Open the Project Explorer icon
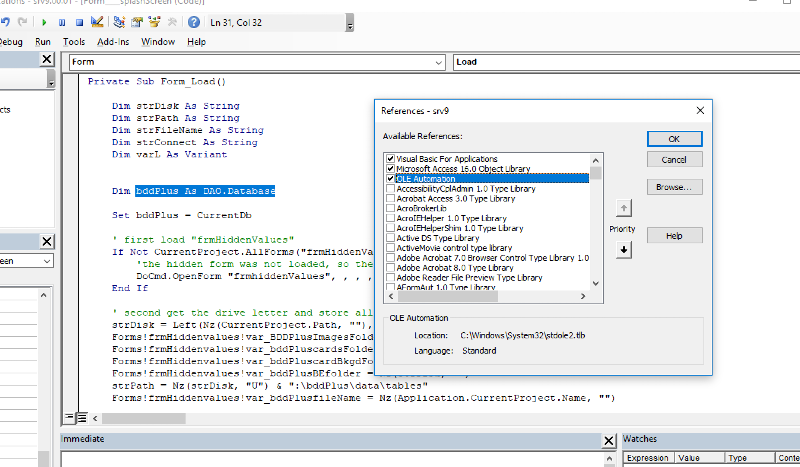The height and width of the screenshot is (467, 800). 119,22
